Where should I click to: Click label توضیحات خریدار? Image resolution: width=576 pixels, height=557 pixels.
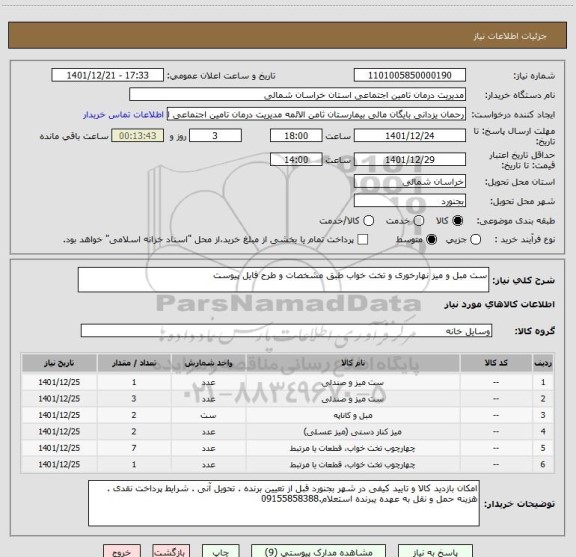pyautogui.click(x=519, y=504)
